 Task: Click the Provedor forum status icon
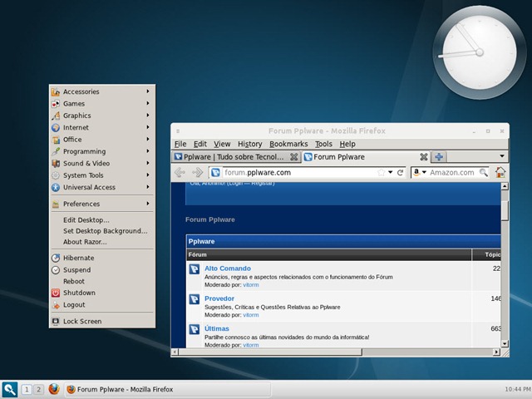[x=195, y=299]
